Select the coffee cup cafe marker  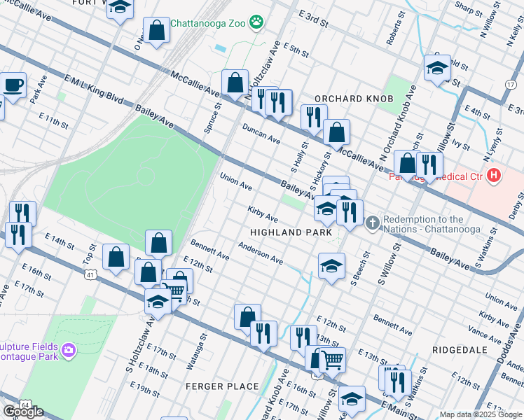(x=13, y=85)
